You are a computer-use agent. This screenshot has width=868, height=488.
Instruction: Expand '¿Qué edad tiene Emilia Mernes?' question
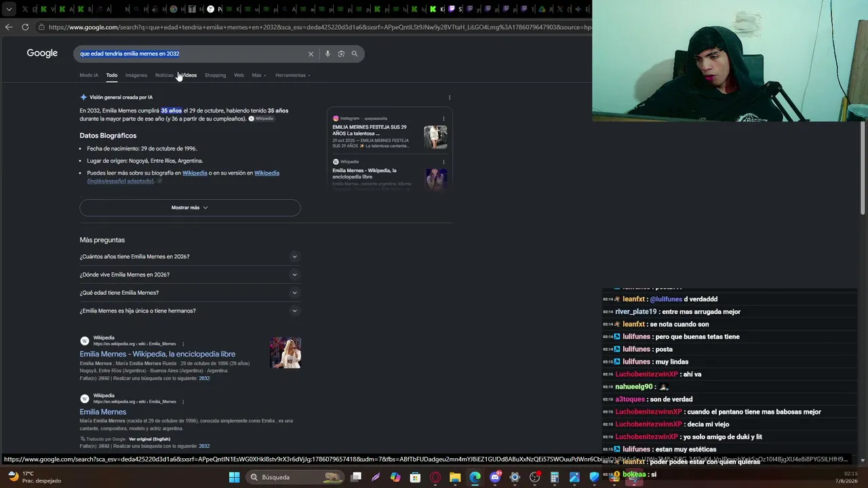[189, 293]
